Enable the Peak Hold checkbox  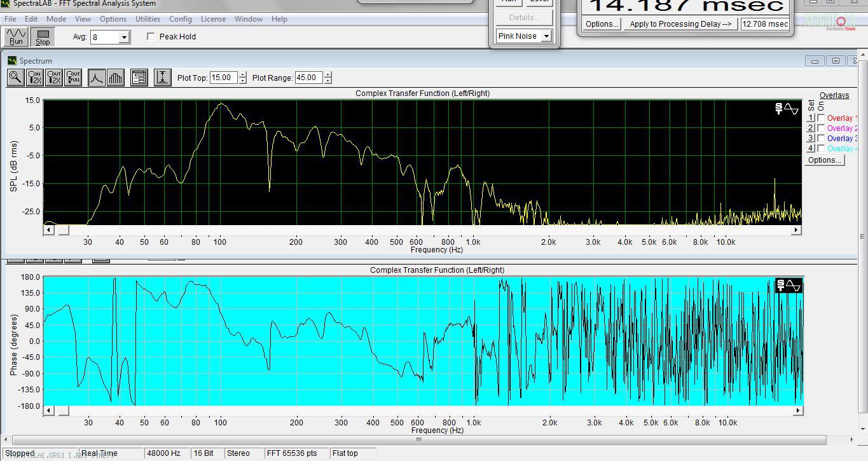tap(151, 37)
